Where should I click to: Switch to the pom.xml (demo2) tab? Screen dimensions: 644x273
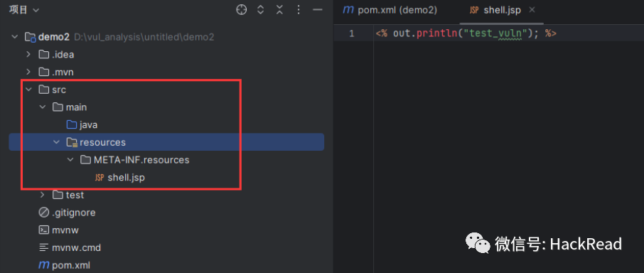click(390, 10)
